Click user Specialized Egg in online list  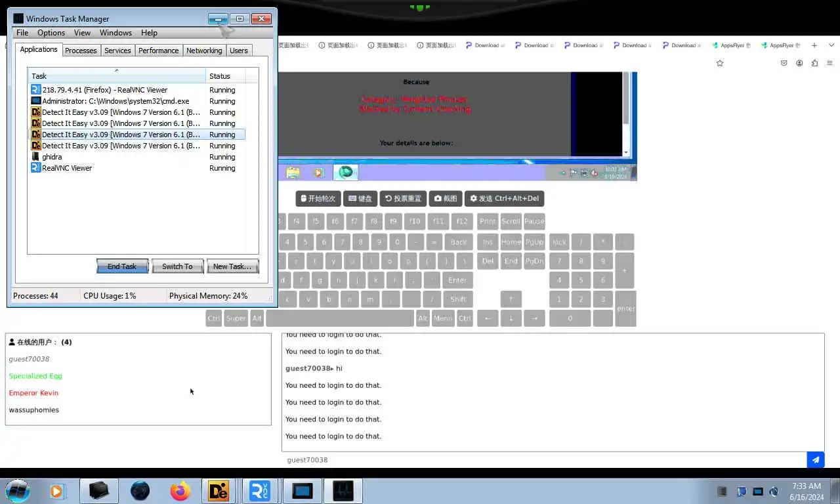[35, 376]
